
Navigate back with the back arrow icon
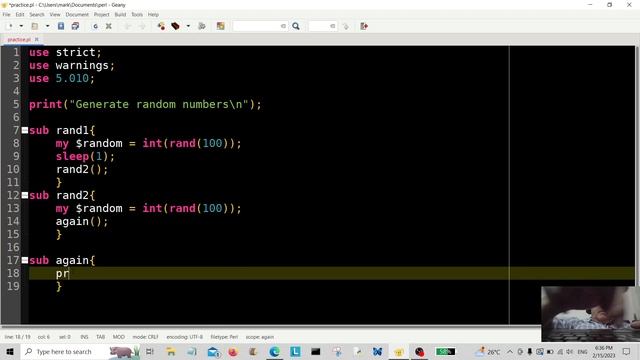tap(127, 26)
